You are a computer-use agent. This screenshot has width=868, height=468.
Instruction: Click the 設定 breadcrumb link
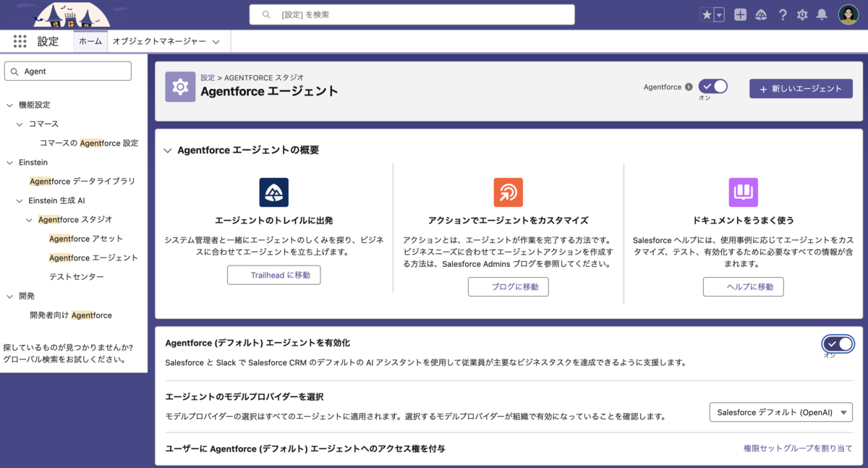[208, 77]
